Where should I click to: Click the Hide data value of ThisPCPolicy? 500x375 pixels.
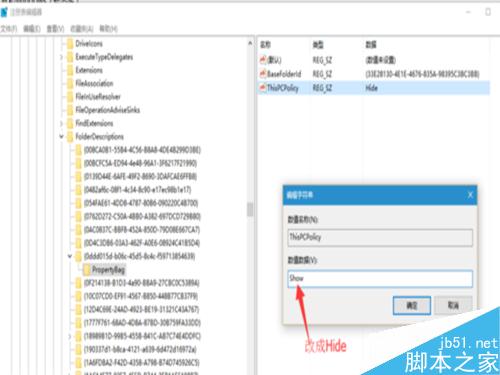click(x=372, y=88)
